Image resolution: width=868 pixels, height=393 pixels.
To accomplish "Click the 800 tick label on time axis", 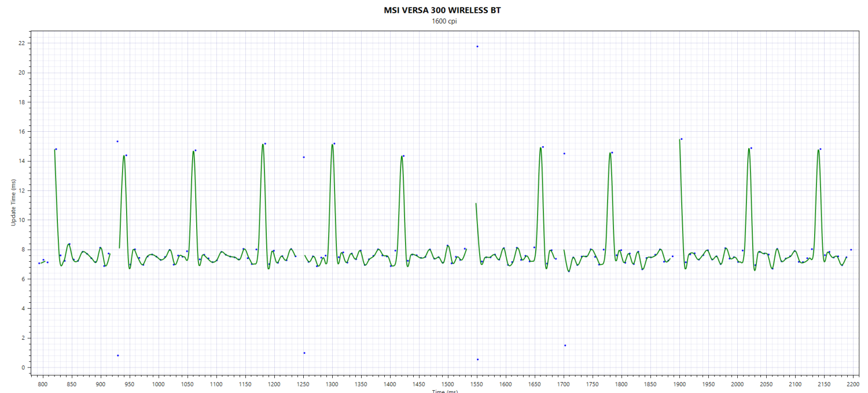I will coord(42,384).
